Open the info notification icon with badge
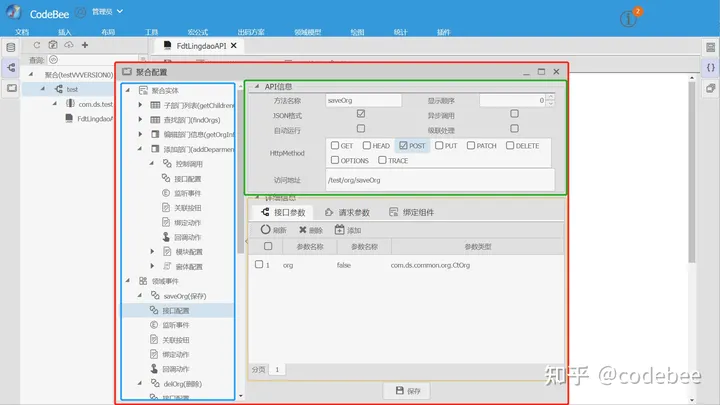720x405 pixels. (x=628, y=19)
